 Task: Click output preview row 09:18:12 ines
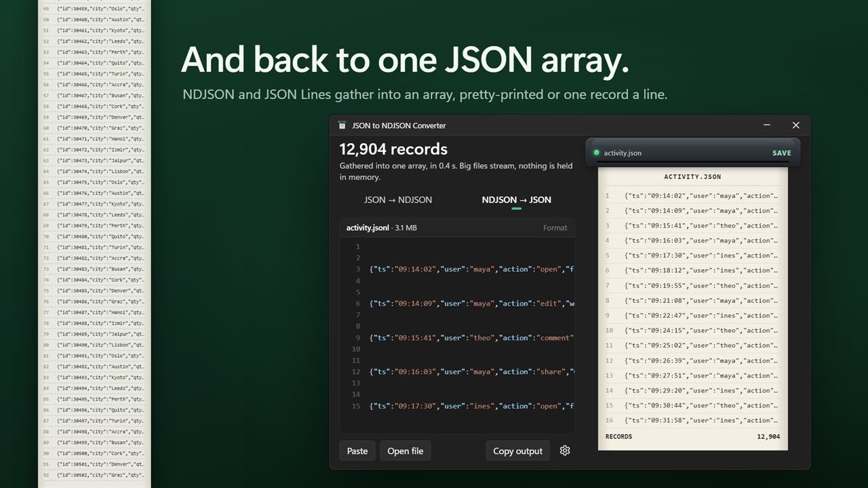(x=692, y=270)
